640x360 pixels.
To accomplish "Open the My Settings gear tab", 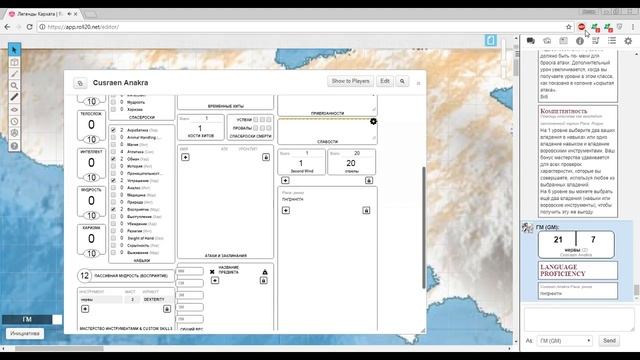I will pyautogui.click(x=628, y=41).
